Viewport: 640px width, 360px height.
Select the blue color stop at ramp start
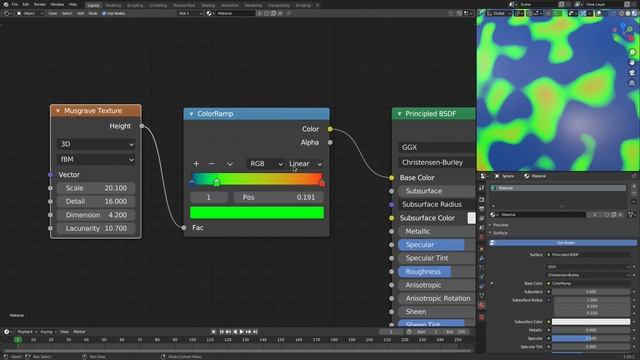[192, 182]
